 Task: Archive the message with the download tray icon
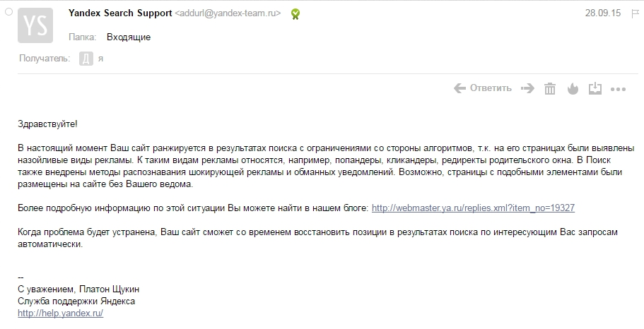pyautogui.click(x=595, y=89)
